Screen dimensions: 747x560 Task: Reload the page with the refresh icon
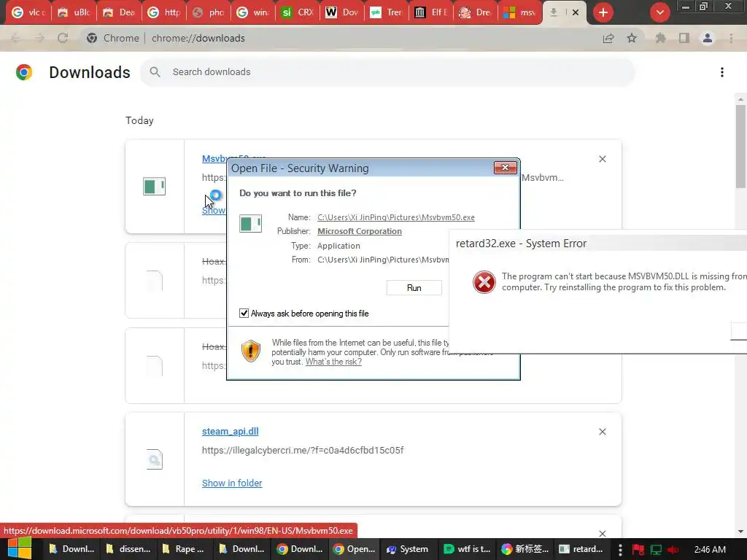pyautogui.click(x=63, y=38)
